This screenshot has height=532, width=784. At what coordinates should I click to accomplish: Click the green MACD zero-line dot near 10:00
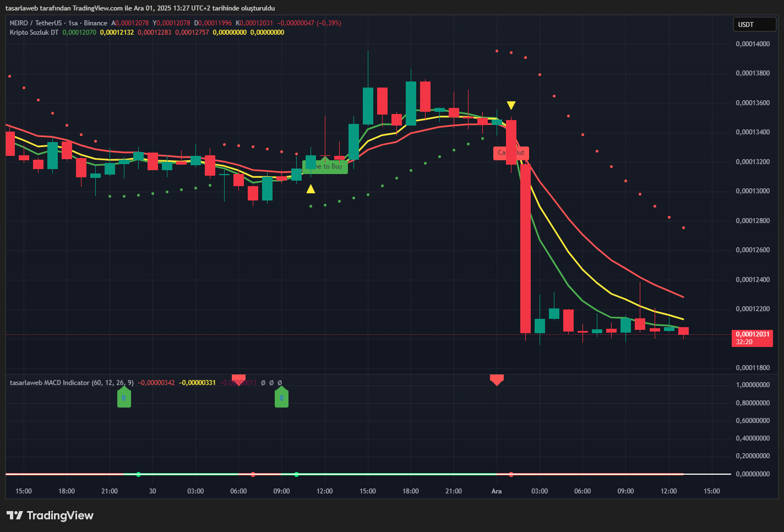click(x=297, y=474)
